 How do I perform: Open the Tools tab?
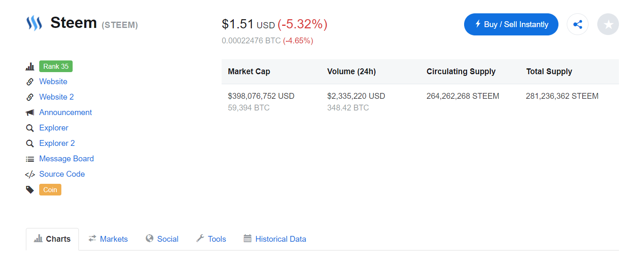tap(211, 239)
